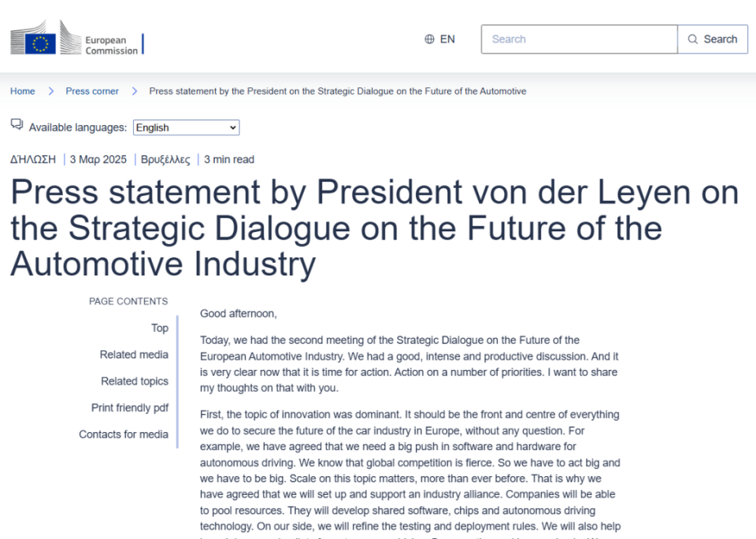This screenshot has height=539, width=756.
Task: Click the chevron after Home breadcrumb
Action: pyautogui.click(x=51, y=91)
